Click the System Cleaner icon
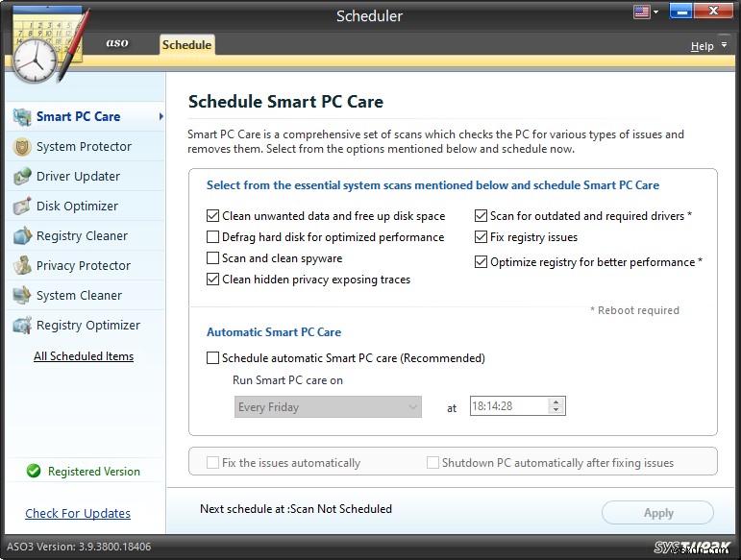Viewport: 741px width, 560px height. [22, 295]
